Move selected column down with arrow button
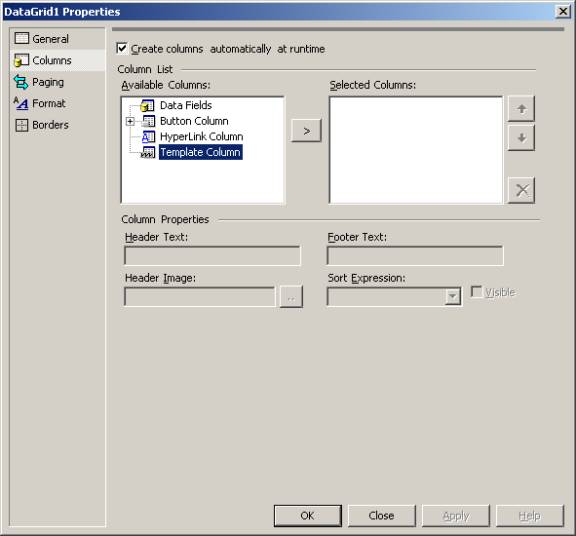This screenshot has width=576, height=536. coord(521,138)
